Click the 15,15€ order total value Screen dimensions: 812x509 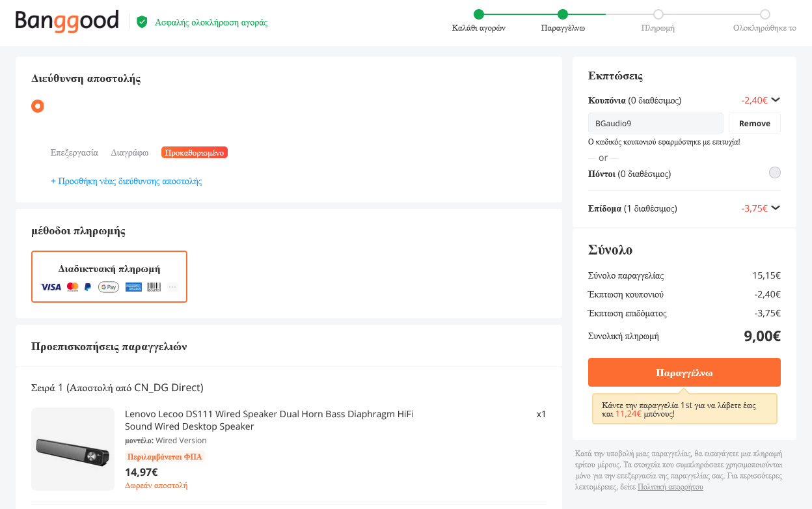tap(766, 275)
